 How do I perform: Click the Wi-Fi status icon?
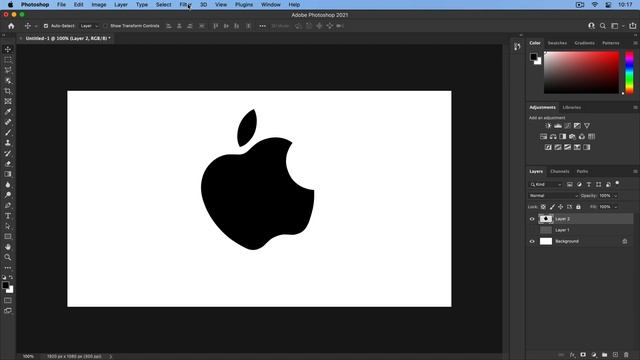(x=595, y=4)
